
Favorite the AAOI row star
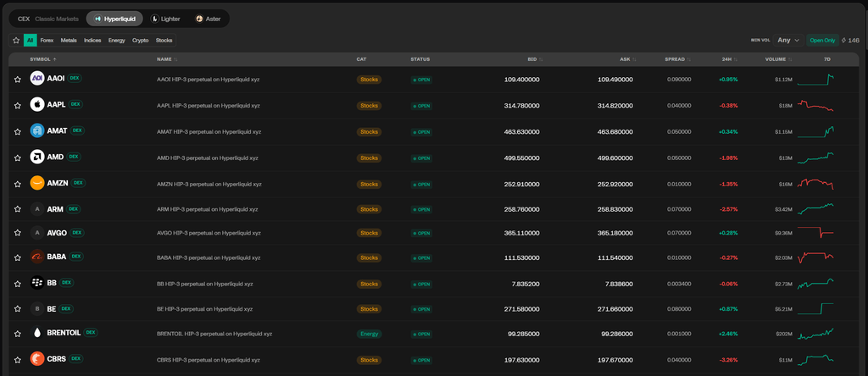(x=17, y=79)
